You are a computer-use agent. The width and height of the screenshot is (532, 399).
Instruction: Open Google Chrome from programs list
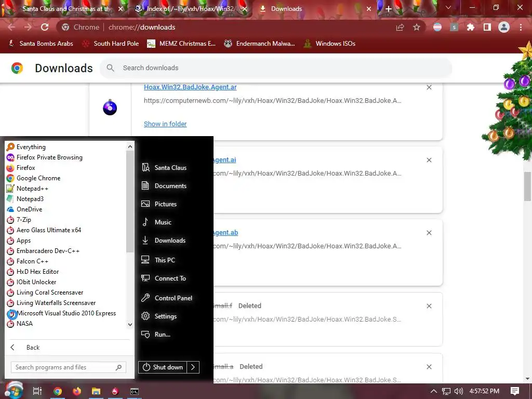[66, 178]
